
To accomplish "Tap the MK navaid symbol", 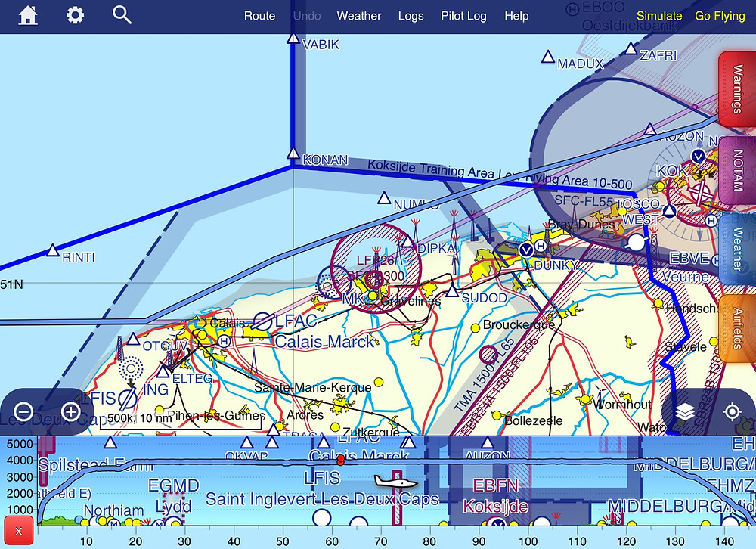I will pos(330,286).
